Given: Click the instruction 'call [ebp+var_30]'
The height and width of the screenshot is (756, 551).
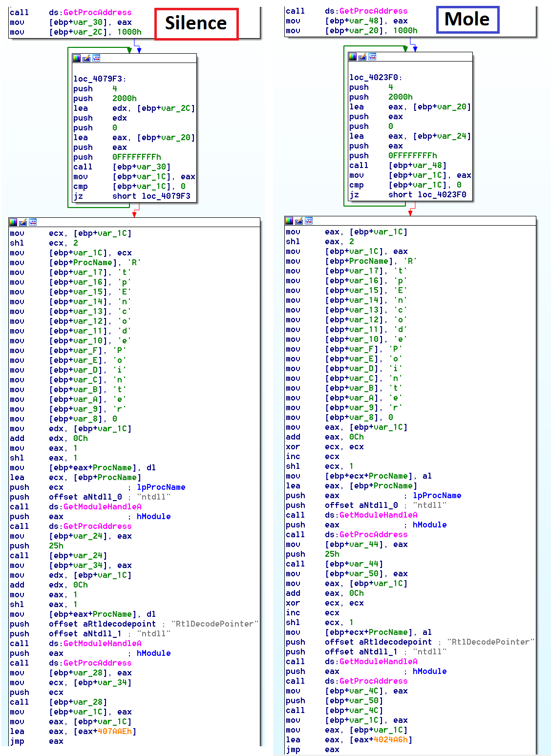Looking at the screenshot, I should click(x=122, y=167).
